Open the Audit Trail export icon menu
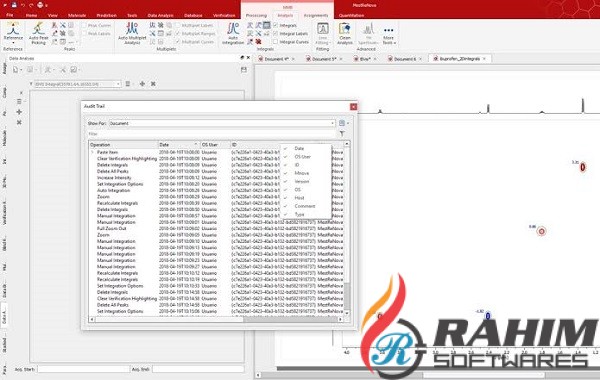The width and height of the screenshot is (600, 380). pyautogui.click(x=343, y=123)
